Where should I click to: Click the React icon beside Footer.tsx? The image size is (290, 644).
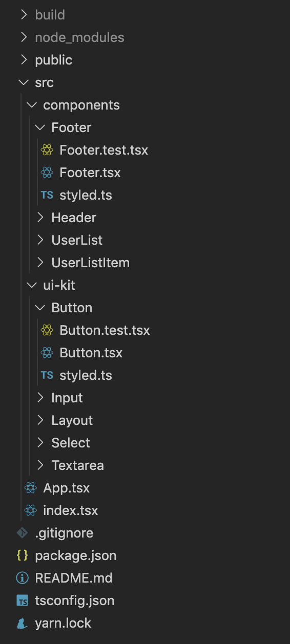pyautogui.click(x=47, y=173)
